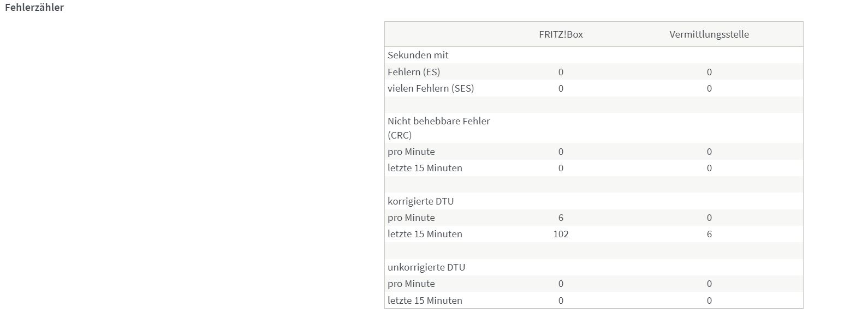Click FRITZ!Box korrigierte DTU per-minute value 6
The height and width of the screenshot is (312, 868).
[x=561, y=218]
